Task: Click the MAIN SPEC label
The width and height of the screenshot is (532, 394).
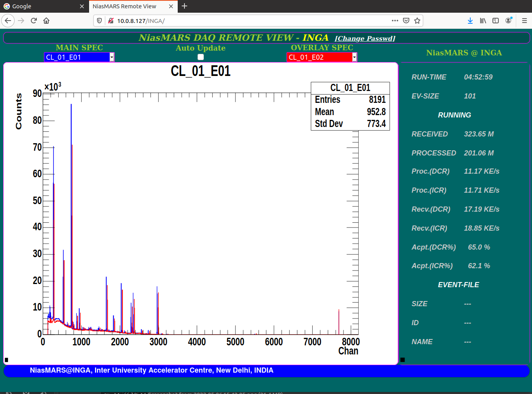Action: tap(79, 47)
